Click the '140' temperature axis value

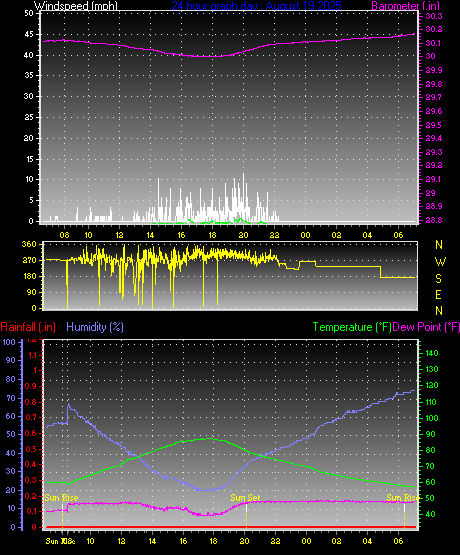(432, 353)
